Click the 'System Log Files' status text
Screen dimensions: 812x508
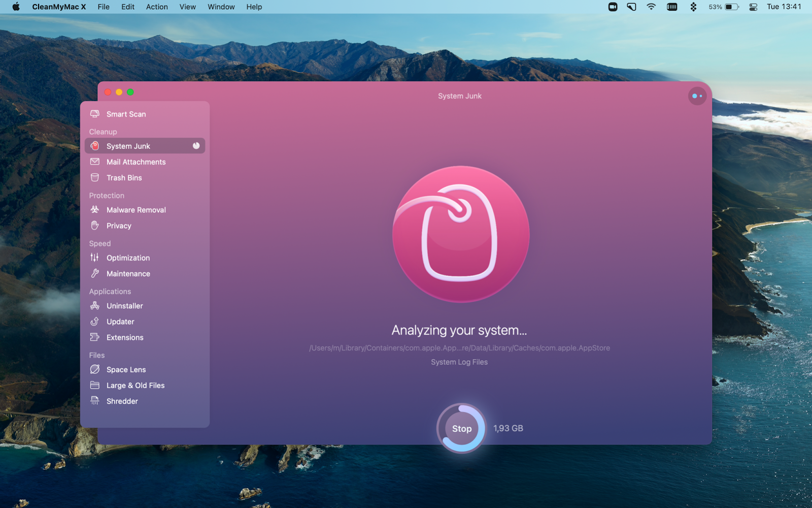tap(459, 362)
